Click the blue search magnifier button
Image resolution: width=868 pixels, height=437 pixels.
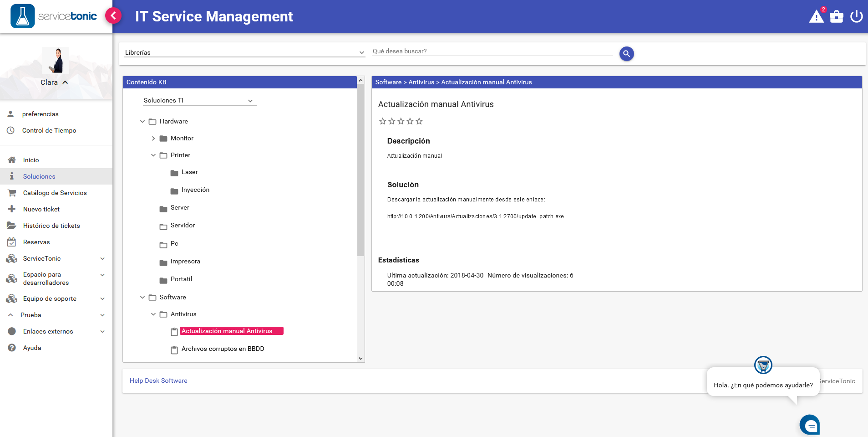click(626, 54)
